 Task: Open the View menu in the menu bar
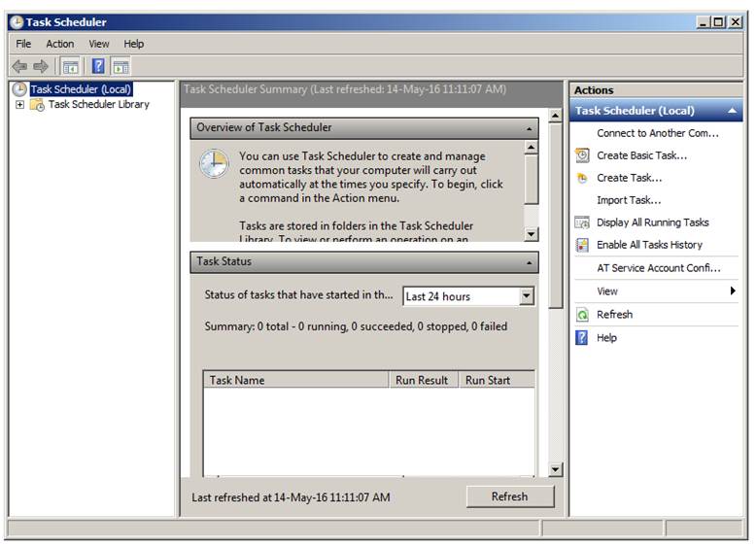[99, 44]
